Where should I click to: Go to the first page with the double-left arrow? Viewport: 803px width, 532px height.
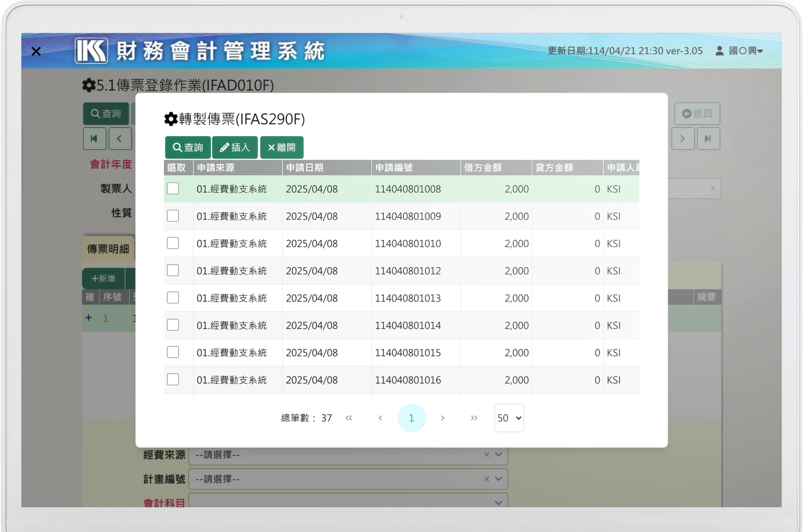(349, 418)
